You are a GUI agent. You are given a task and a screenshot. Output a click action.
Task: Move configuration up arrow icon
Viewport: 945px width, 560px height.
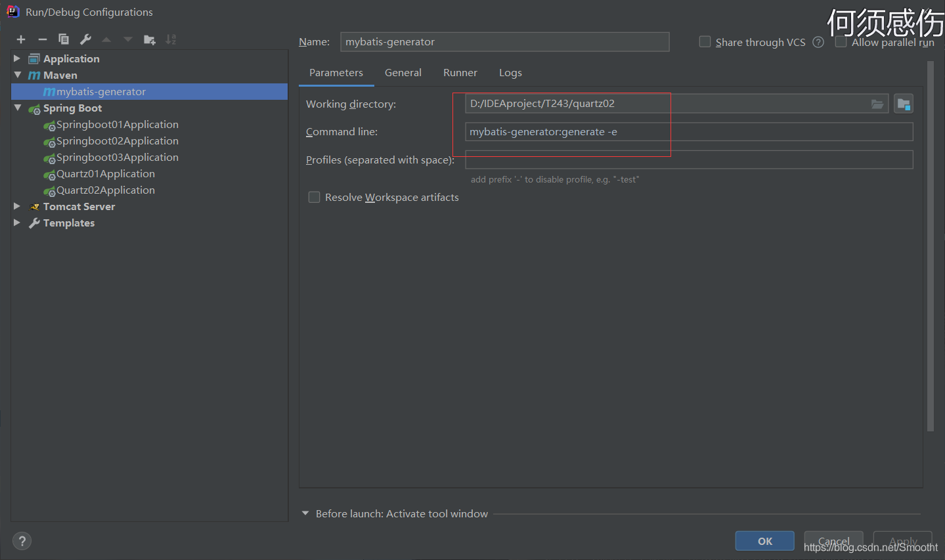click(106, 39)
